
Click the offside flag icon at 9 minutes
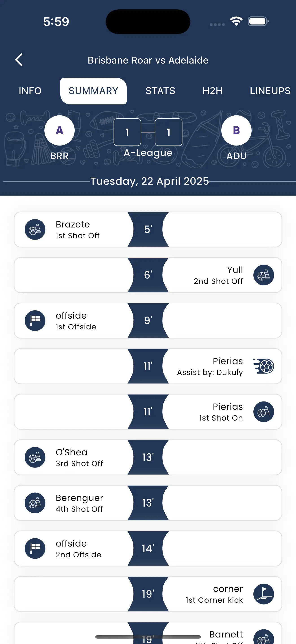point(35,320)
